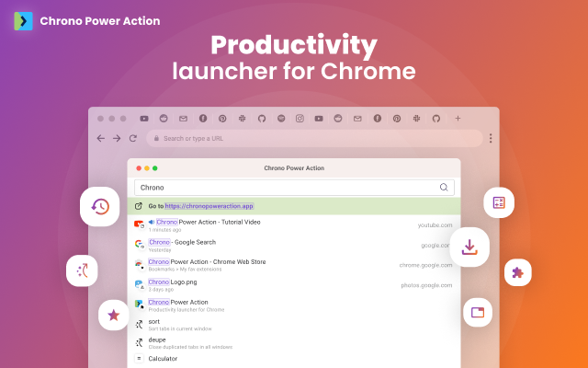588x368 pixels.
Task: Open a new tab with the plus button
Action: pyautogui.click(x=458, y=119)
